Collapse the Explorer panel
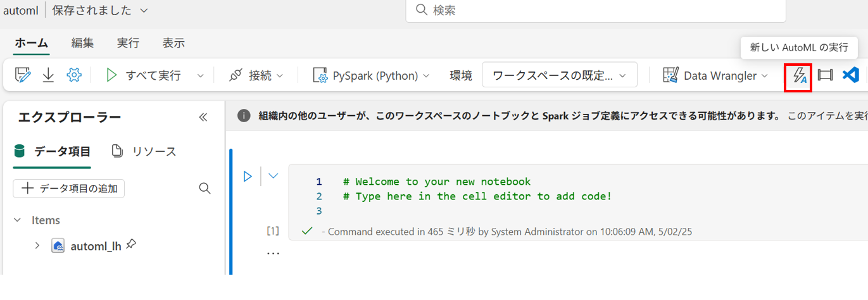Image resolution: width=868 pixels, height=300 pixels. coord(203,117)
